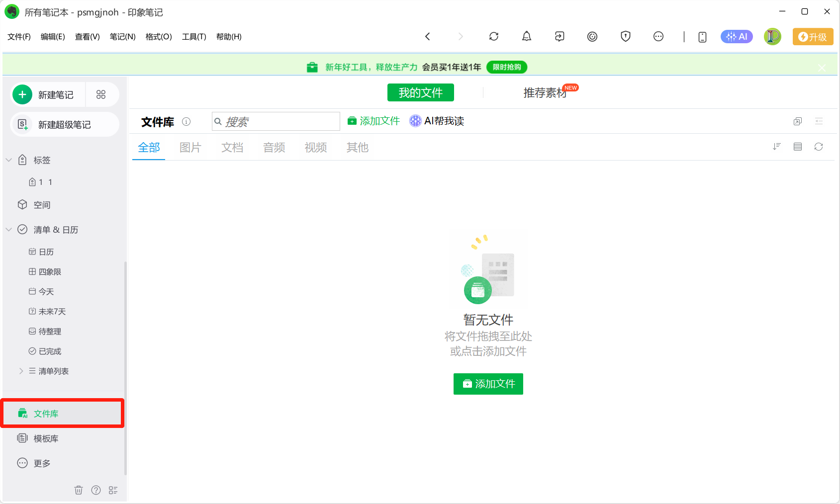Open 模板库 template library
840x504 pixels.
(x=46, y=438)
